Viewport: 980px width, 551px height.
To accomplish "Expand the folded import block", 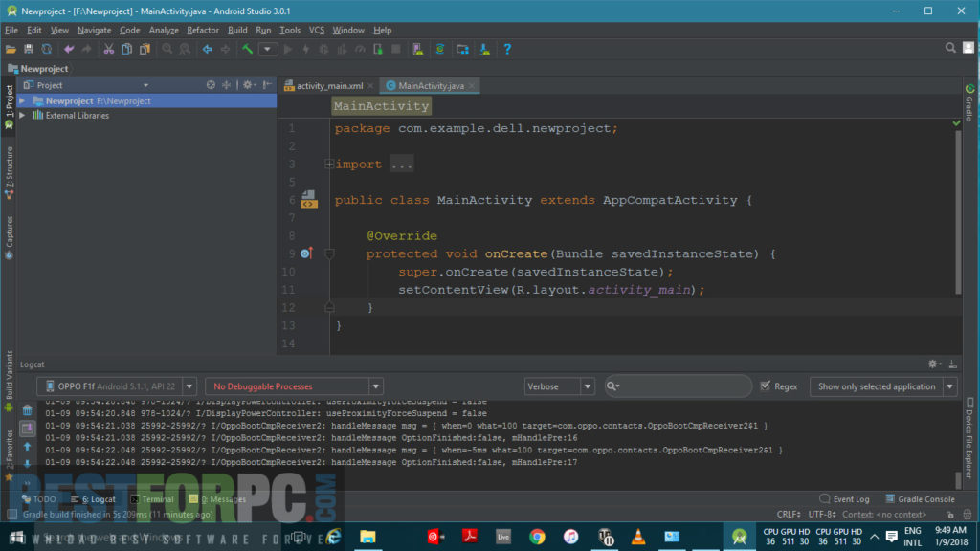I will pos(329,165).
